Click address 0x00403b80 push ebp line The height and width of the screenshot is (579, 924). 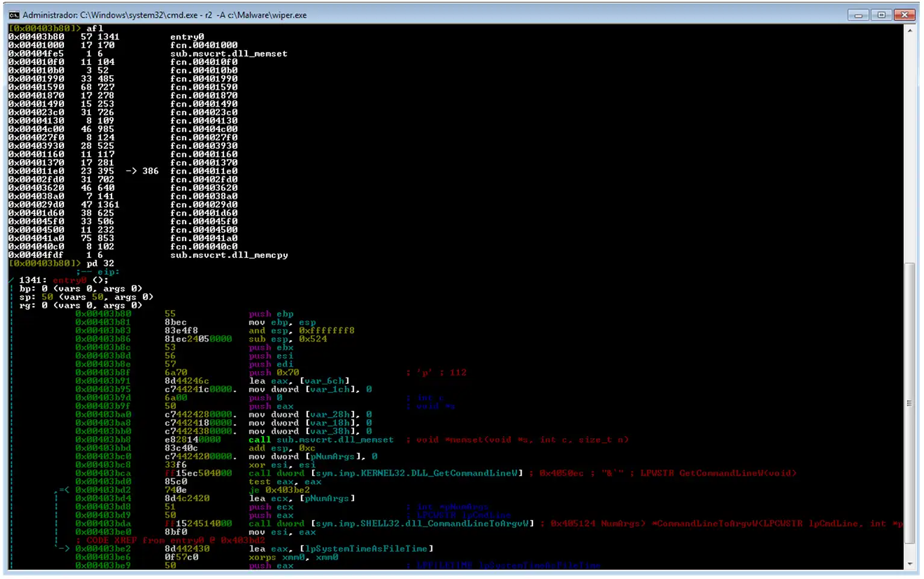click(x=184, y=314)
